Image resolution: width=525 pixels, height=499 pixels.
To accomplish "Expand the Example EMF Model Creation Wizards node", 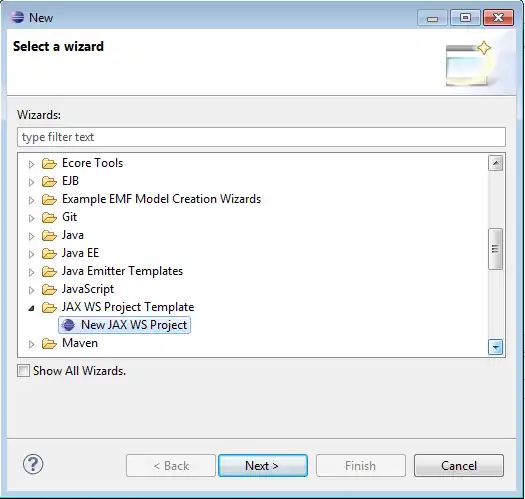I will pyautogui.click(x=31, y=201).
